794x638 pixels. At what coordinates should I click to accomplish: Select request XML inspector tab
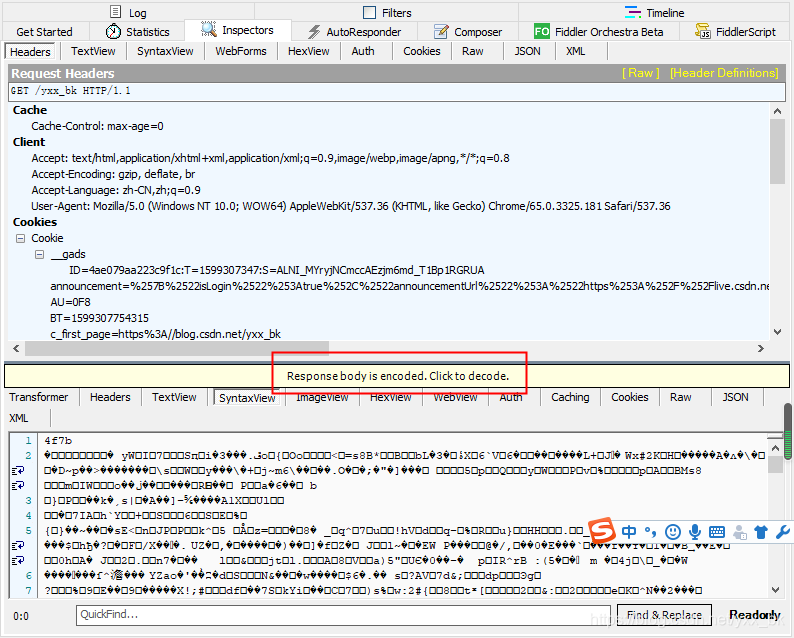[x=576, y=51]
